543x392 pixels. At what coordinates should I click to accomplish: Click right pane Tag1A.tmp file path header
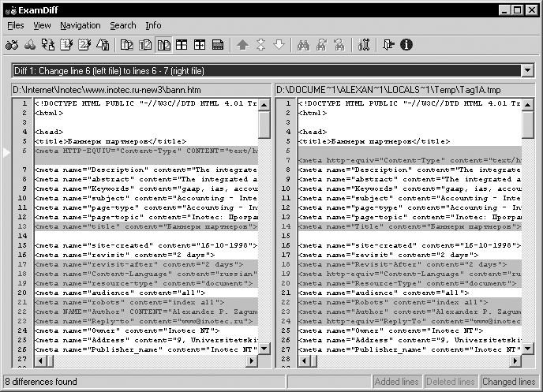(x=405, y=90)
